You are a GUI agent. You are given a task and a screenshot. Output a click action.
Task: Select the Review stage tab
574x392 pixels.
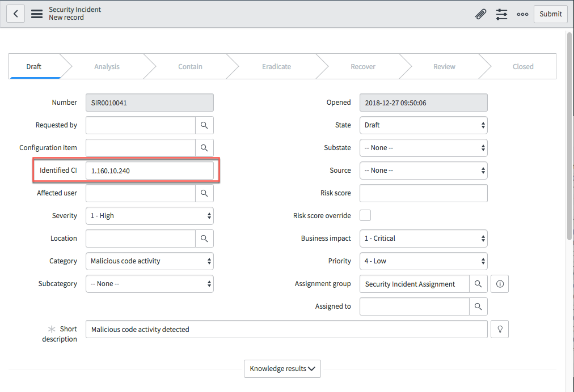coord(444,66)
